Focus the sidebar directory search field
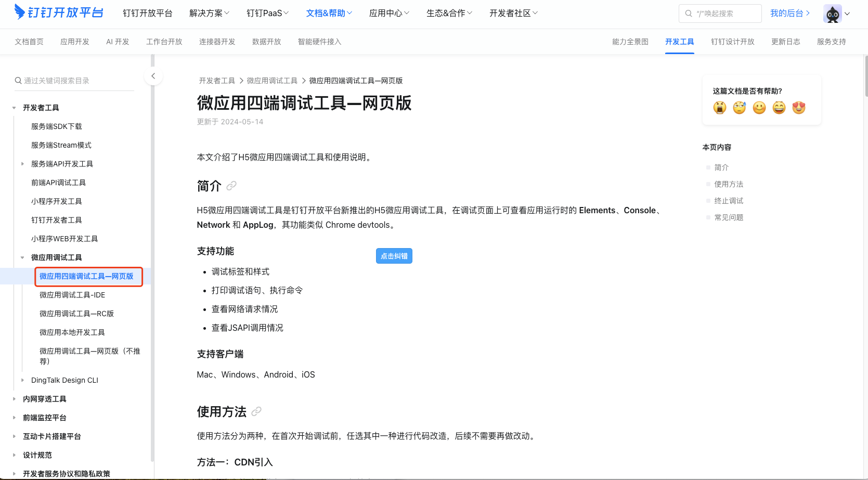Screen dimensions: 868x480 click(x=74, y=81)
